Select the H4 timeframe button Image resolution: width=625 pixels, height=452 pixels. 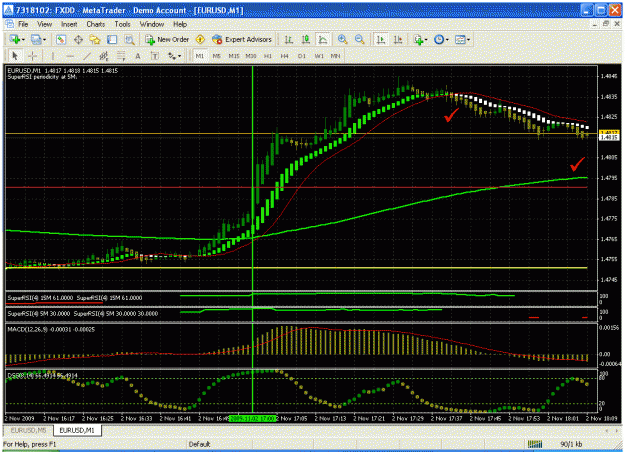(x=285, y=56)
